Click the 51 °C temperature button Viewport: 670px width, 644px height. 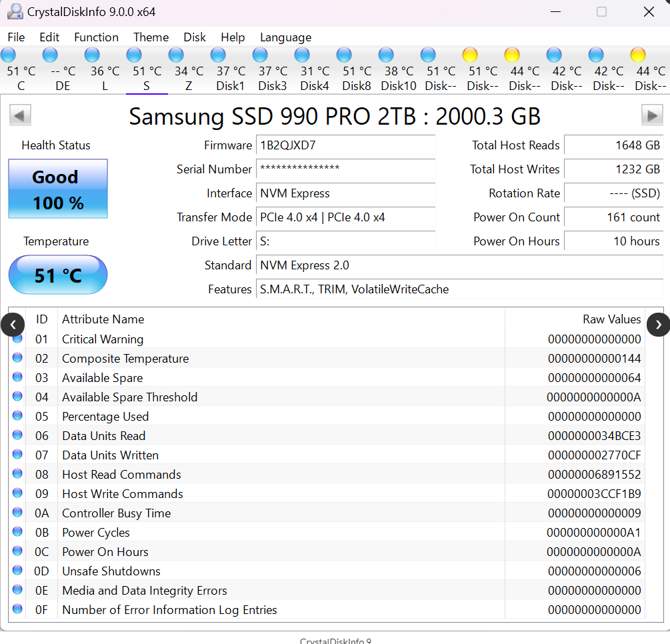58,275
